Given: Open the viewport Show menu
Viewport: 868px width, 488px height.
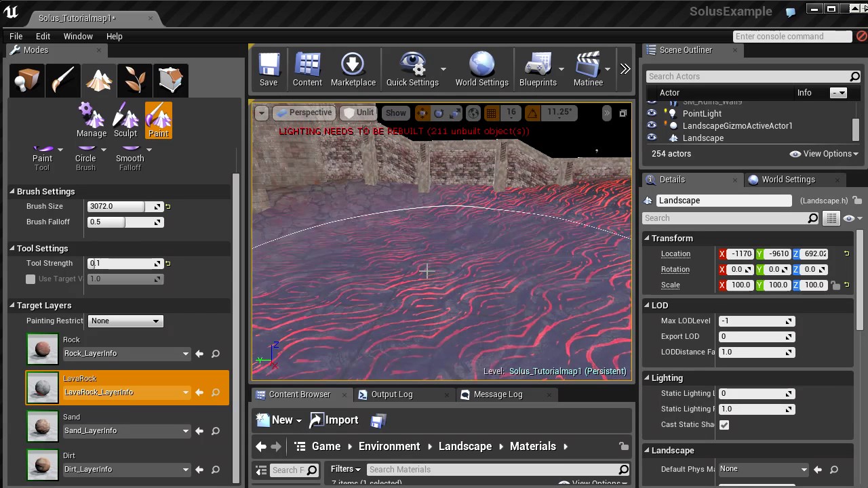Looking at the screenshot, I should click(396, 113).
